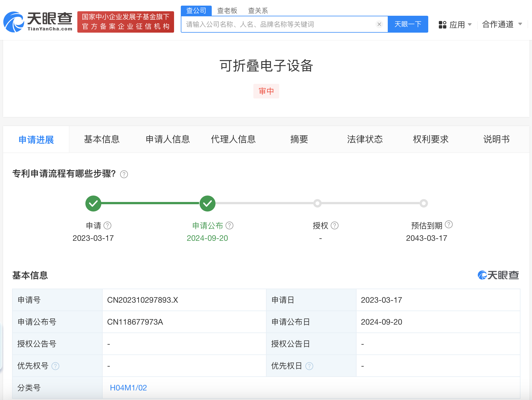
Task: Click the 申请公布 green checkmark milestone
Action: click(x=208, y=203)
